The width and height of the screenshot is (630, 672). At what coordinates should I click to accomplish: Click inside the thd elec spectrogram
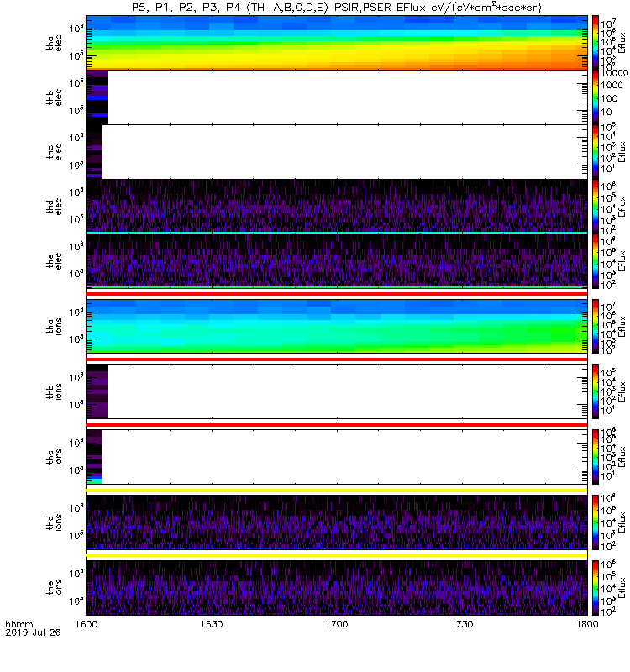point(337,206)
